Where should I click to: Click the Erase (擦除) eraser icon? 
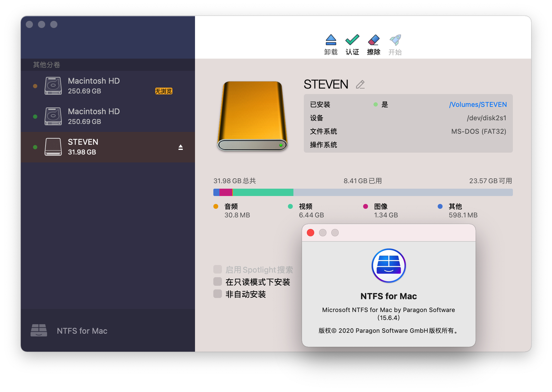tap(374, 40)
